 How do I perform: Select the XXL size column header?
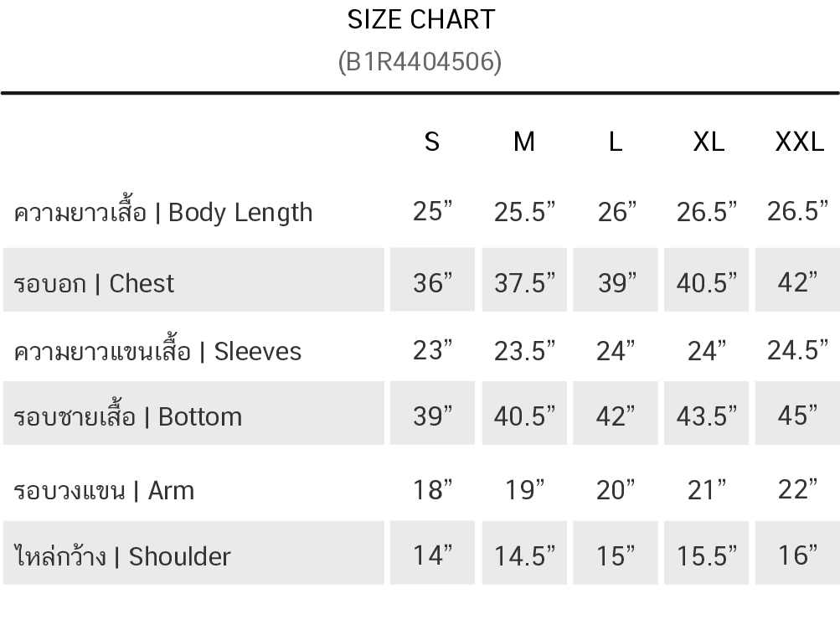pyautogui.click(x=799, y=142)
